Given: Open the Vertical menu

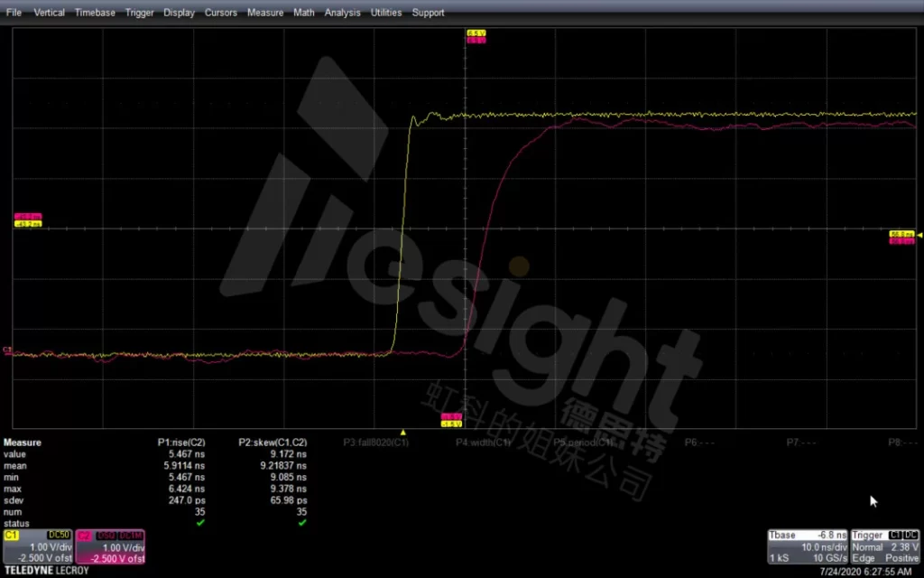Looking at the screenshot, I should [48, 13].
